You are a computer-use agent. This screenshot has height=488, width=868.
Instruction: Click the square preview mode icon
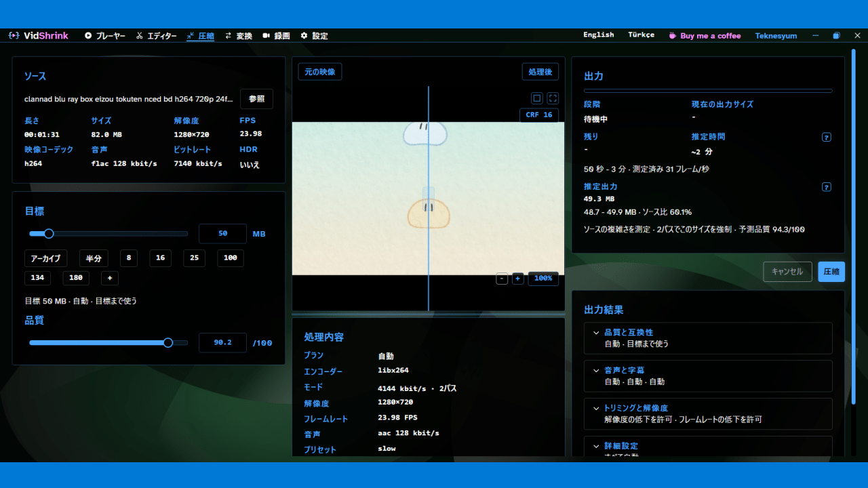click(537, 98)
